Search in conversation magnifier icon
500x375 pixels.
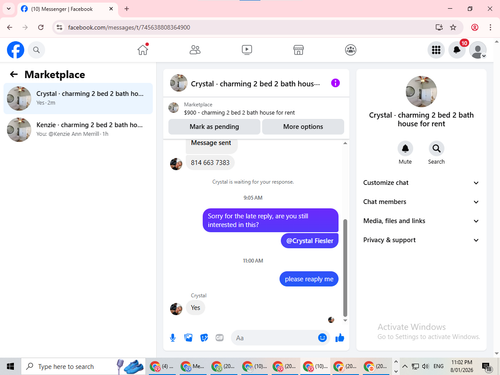click(x=436, y=149)
